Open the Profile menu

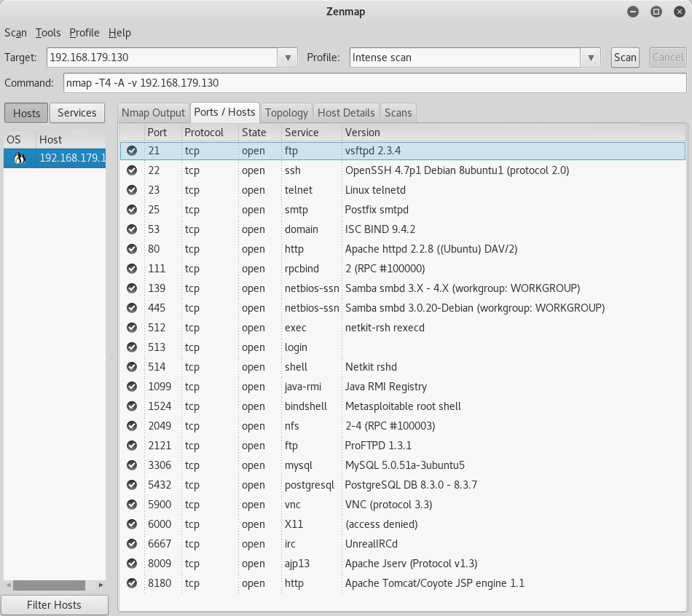click(84, 33)
